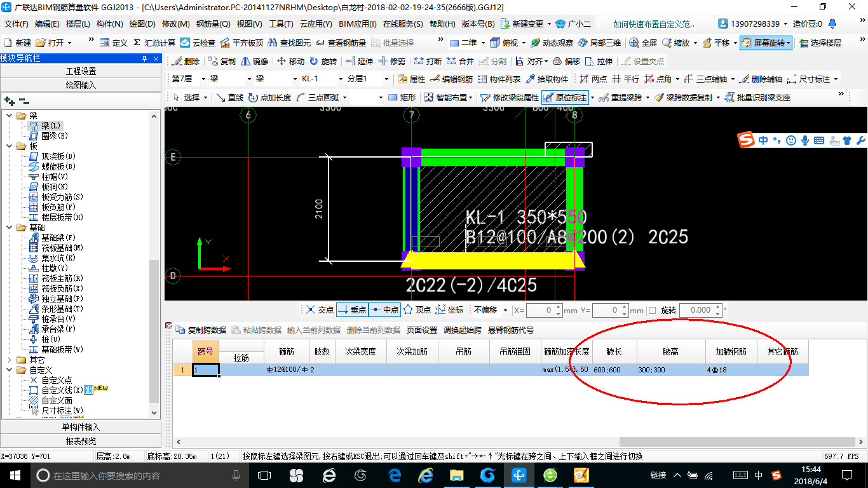Viewport: 868px width, 488px height.
Task: Open the 在线服务(S) menu
Action: (403, 24)
